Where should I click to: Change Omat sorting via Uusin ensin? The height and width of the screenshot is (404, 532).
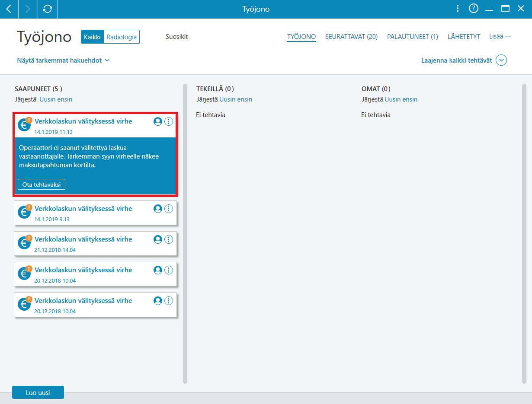401,99
